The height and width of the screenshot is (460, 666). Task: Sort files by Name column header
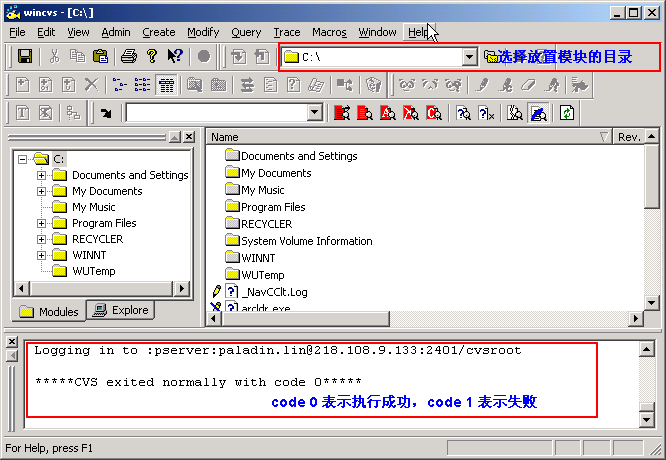point(409,137)
